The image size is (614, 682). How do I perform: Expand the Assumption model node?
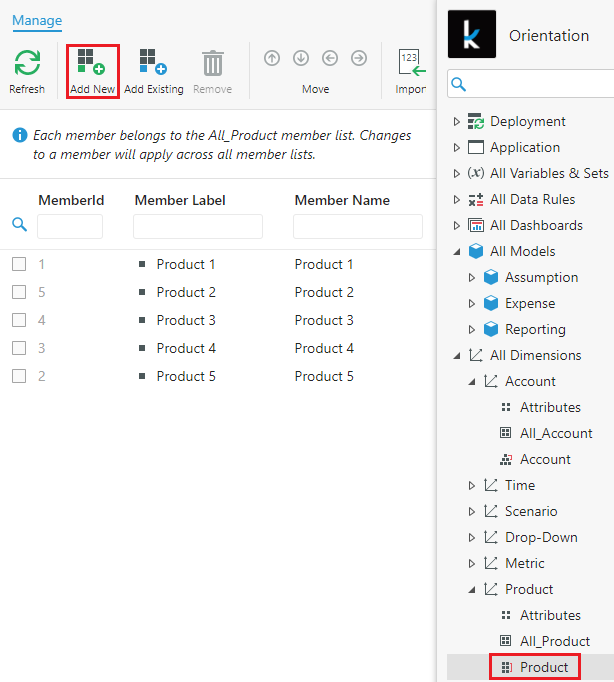pyautogui.click(x=471, y=277)
